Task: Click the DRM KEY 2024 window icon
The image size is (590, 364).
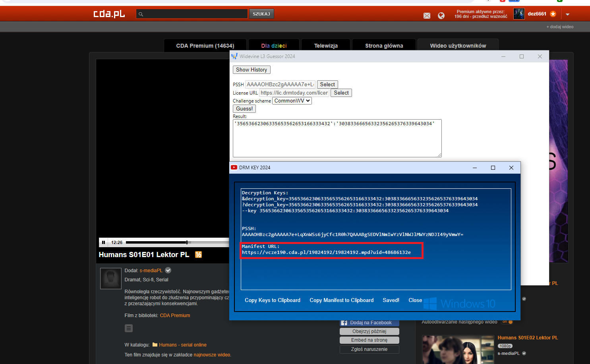Action: 234,168
